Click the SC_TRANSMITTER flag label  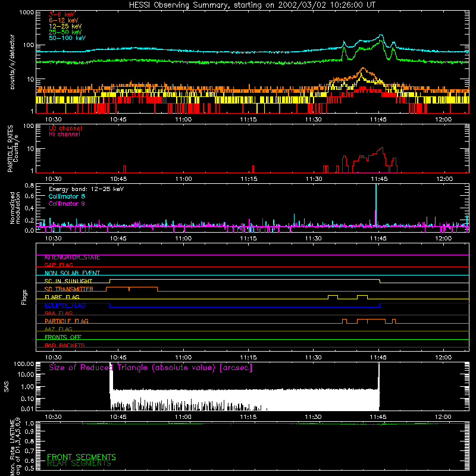tap(68, 289)
